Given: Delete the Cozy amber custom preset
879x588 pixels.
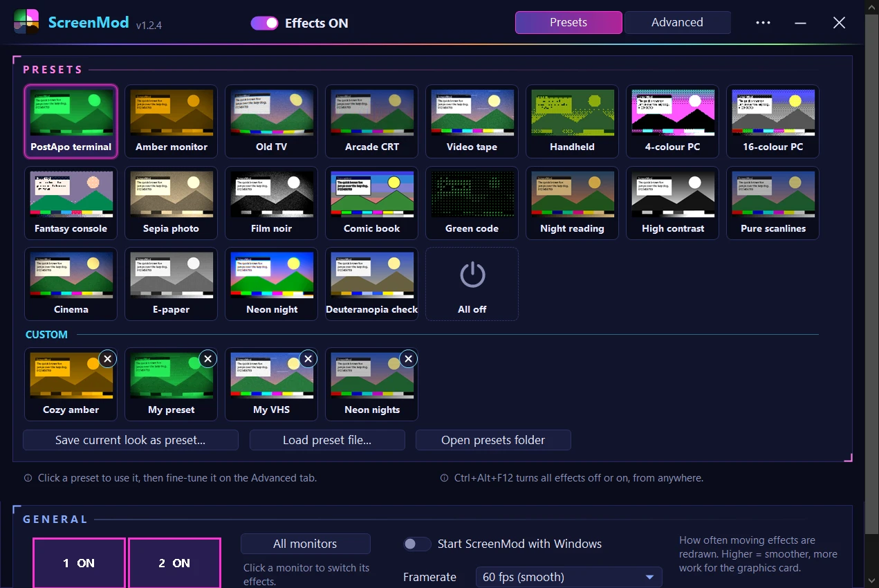Looking at the screenshot, I should pyautogui.click(x=107, y=358).
